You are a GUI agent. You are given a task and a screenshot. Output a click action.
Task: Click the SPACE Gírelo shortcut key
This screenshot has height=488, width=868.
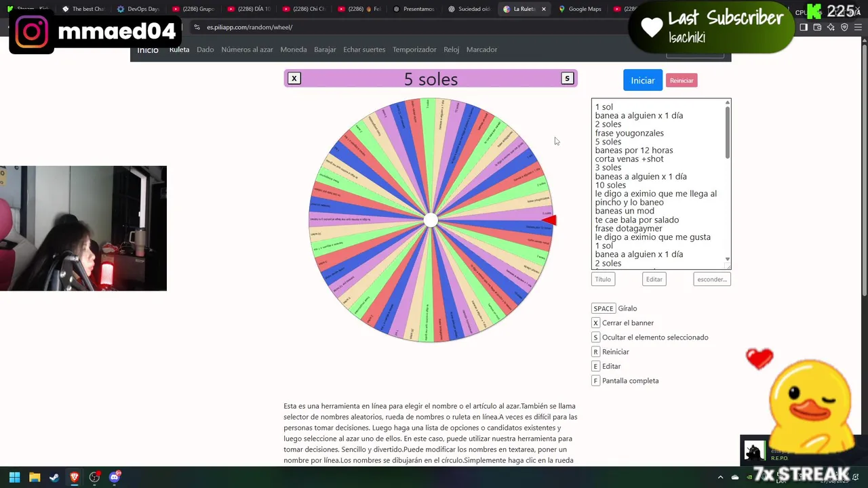604,308
